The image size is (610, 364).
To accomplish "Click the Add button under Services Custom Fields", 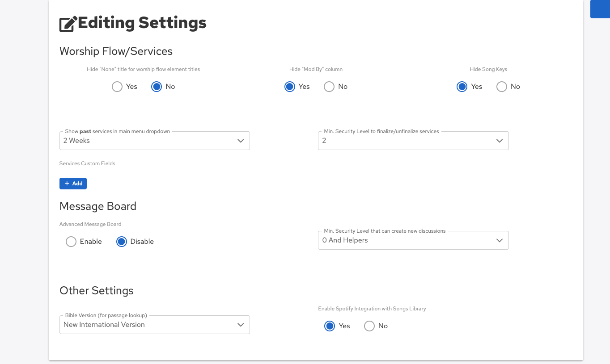I will pyautogui.click(x=73, y=184).
